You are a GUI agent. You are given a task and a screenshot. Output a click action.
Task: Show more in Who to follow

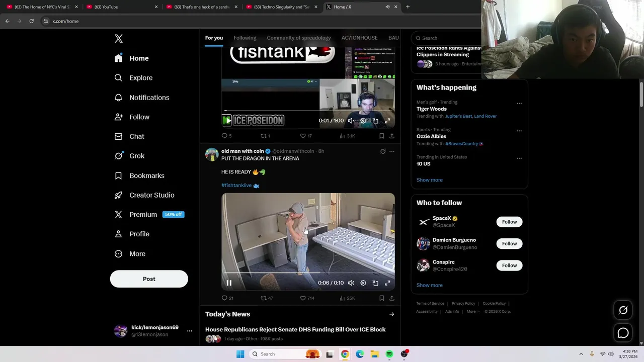[x=430, y=285]
